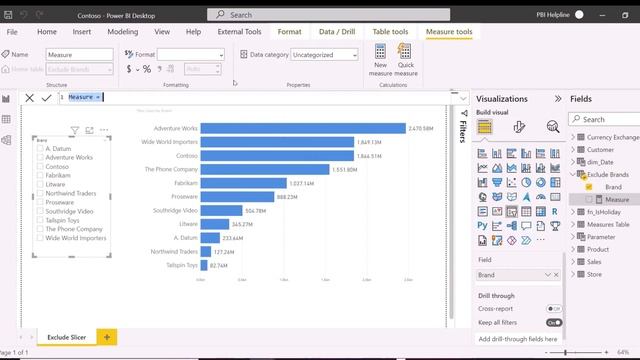Collapse the Exclude Brands table
Screen dimensions: 640x360
[x=573, y=175]
